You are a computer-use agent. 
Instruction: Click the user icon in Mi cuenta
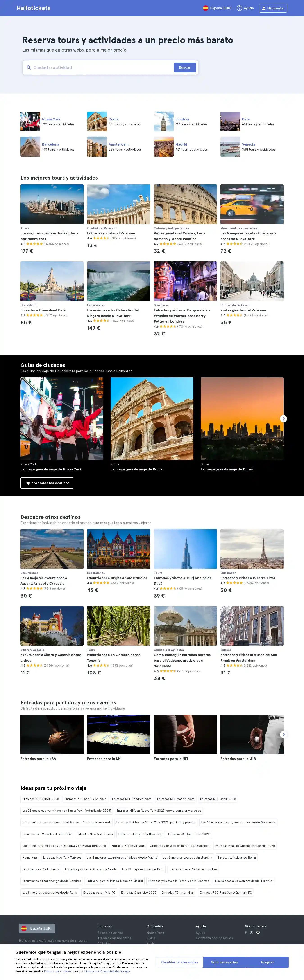263,8
